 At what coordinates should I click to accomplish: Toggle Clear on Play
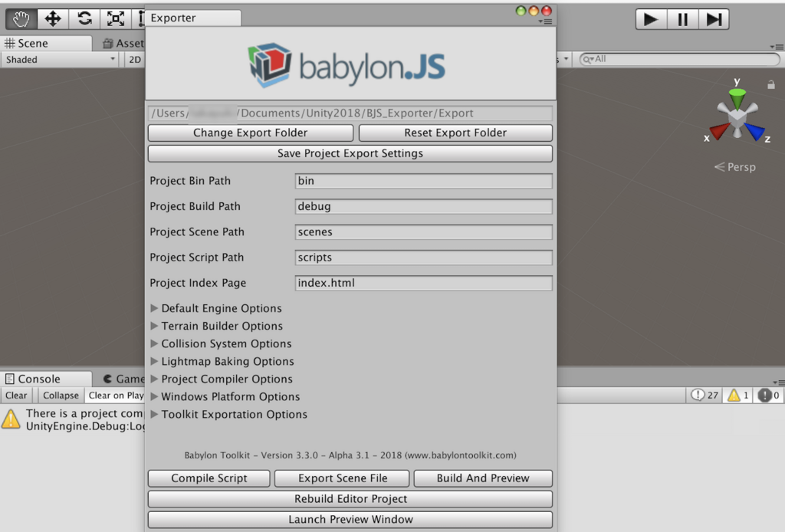pos(115,395)
